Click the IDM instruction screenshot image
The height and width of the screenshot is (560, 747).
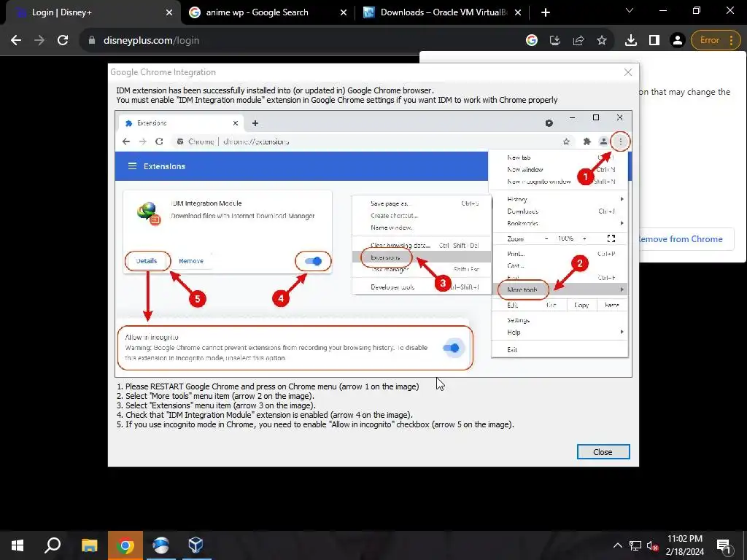pyautogui.click(x=373, y=244)
